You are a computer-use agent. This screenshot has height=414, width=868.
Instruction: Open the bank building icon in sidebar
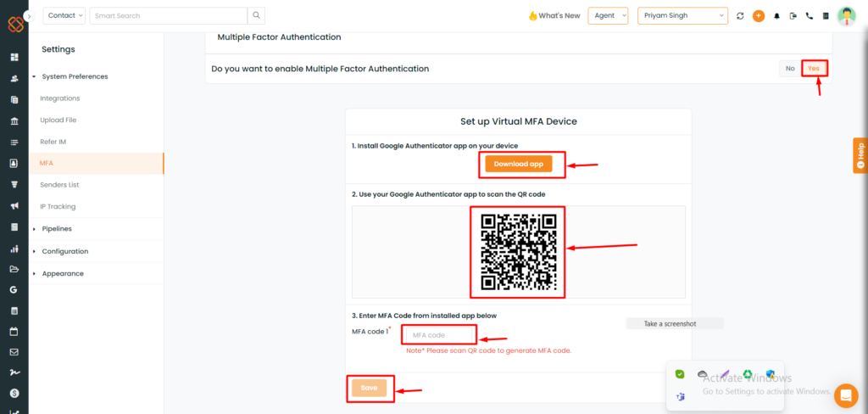(x=14, y=120)
